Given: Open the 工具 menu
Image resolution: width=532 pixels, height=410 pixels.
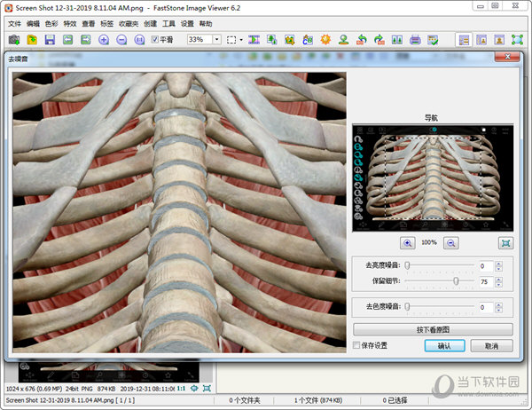Looking at the screenshot, I should point(168,23).
